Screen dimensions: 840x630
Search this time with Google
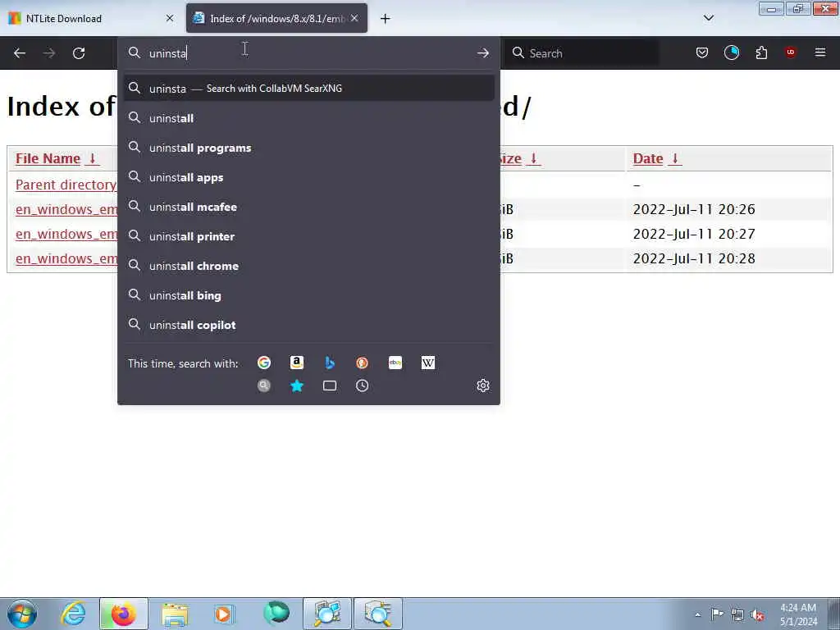point(264,363)
